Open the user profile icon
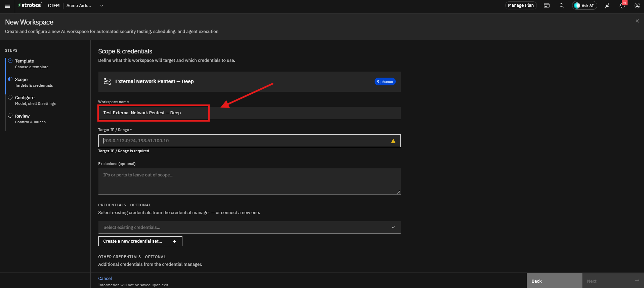 click(637, 5)
